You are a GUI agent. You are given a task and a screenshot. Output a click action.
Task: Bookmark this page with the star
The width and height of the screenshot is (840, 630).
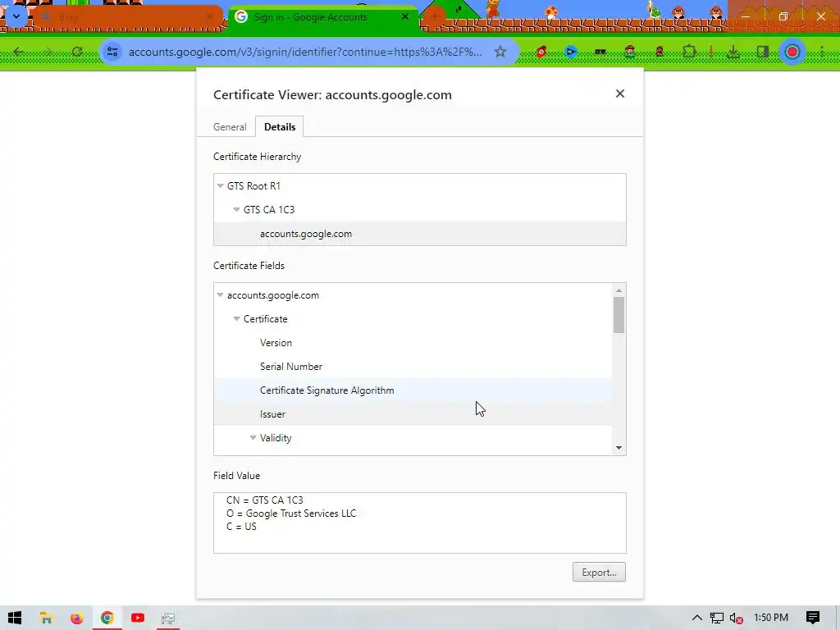click(x=500, y=52)
